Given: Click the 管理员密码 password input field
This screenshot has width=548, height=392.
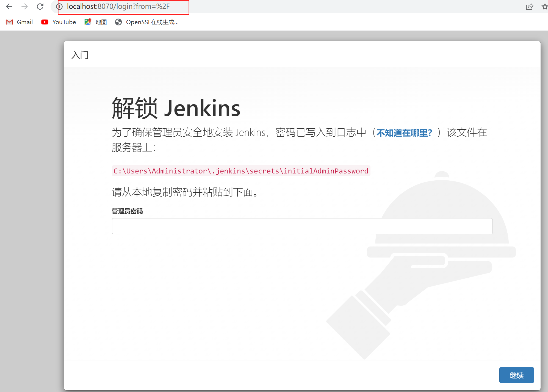Looking at the screenshot, I should click(302, 226).
